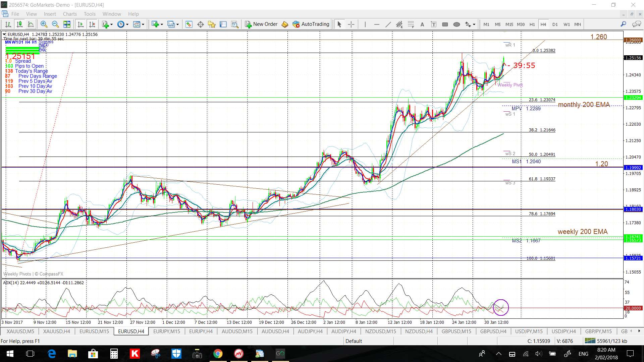Pick the vertical line drawing tool
644x362 pixels.
[x=365, y=24]
